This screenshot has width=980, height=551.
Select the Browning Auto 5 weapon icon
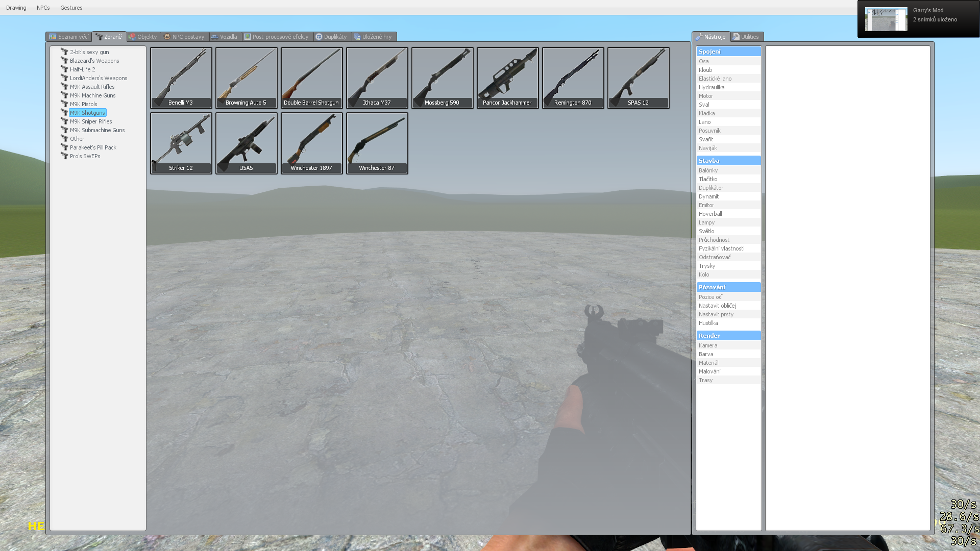point(247,78)
